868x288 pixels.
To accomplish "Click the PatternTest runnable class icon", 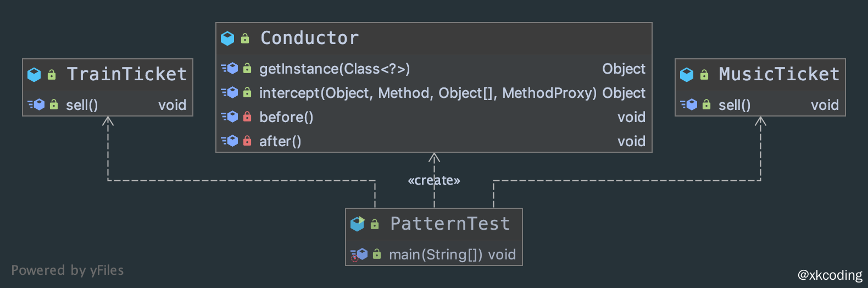I will [x=357, y=224].
